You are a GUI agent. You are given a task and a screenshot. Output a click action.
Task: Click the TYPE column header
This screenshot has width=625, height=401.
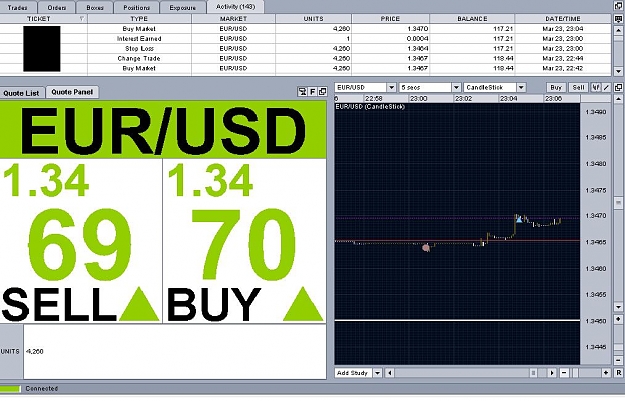[x=139, y=19]
